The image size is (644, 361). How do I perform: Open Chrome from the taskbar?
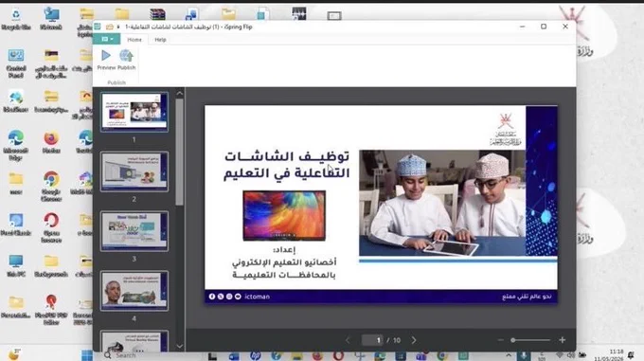click(442, 355)
